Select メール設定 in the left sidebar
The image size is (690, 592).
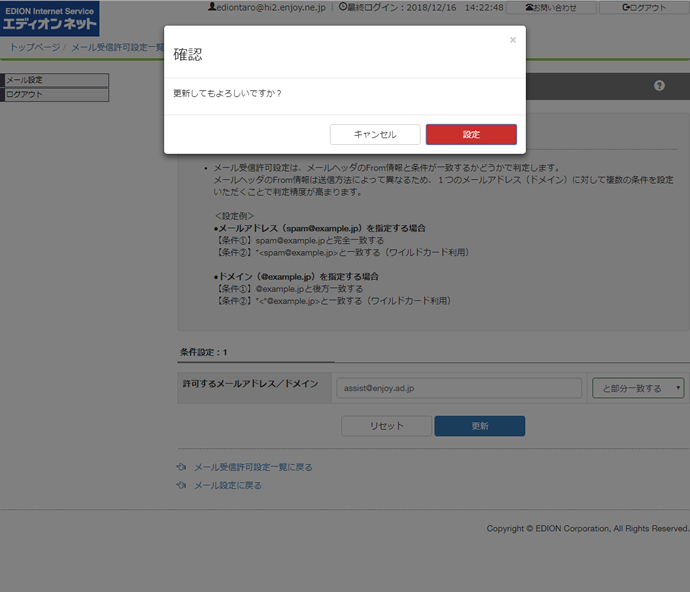54,79
